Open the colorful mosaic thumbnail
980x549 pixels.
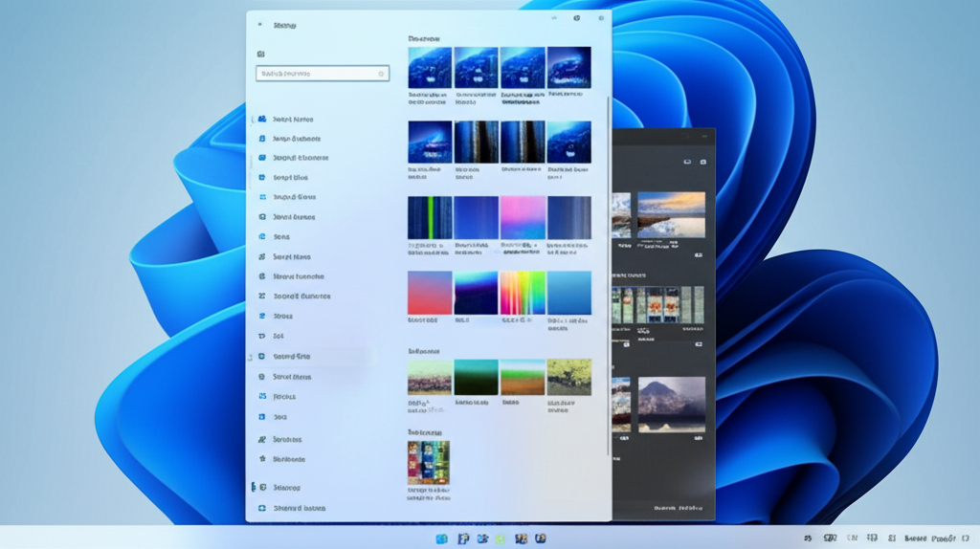coord(429,463)
